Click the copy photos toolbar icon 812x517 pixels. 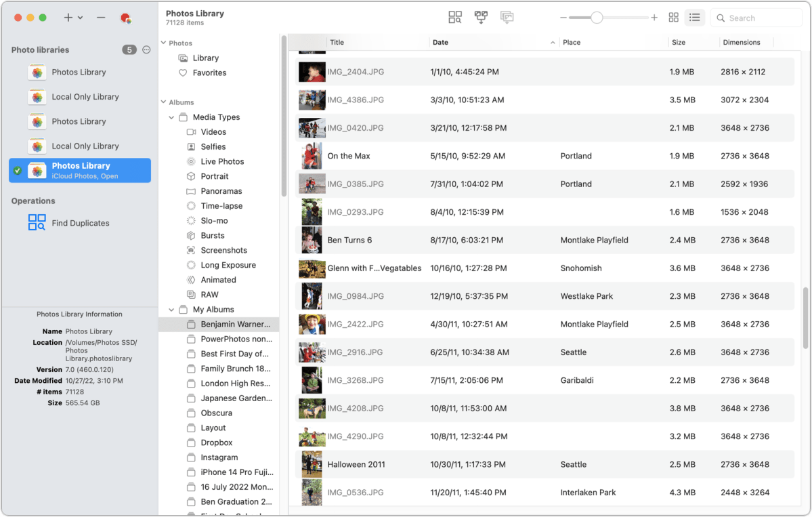pos(507,18)
